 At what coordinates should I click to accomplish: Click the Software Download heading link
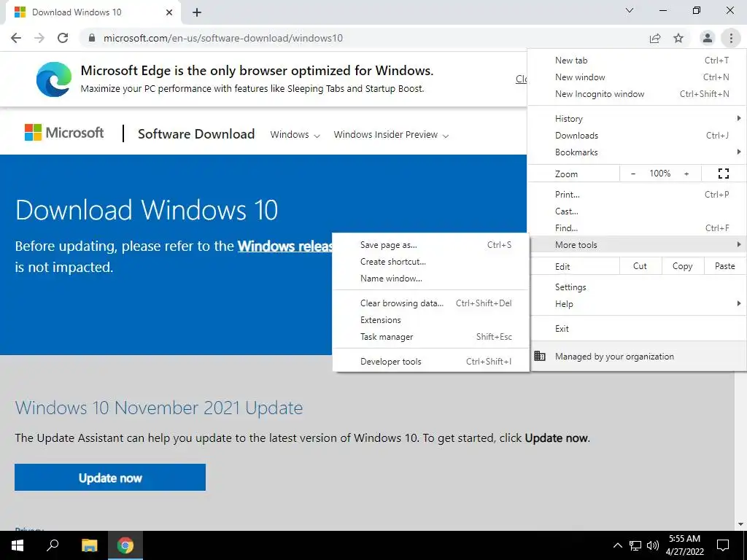click(x=196, y=134)
